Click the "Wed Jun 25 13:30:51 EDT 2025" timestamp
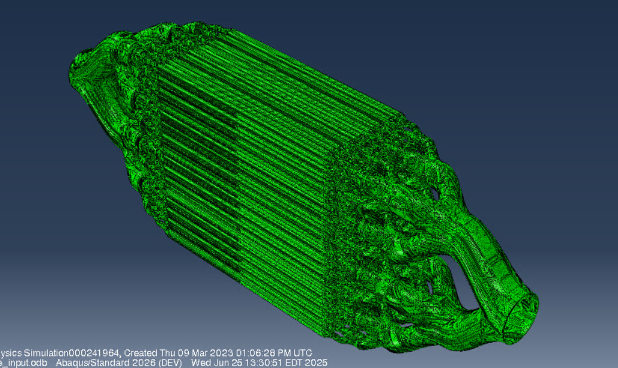This screenshot has height=368, width=618. [x=259, y=362]
